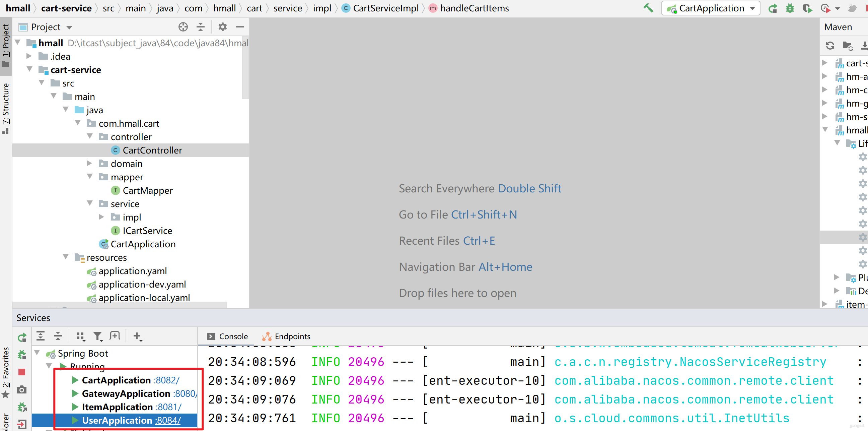Add a service with the plus icon
Image resolution: width=868 pixels, height=431 pixels.
tap(138, 336)
